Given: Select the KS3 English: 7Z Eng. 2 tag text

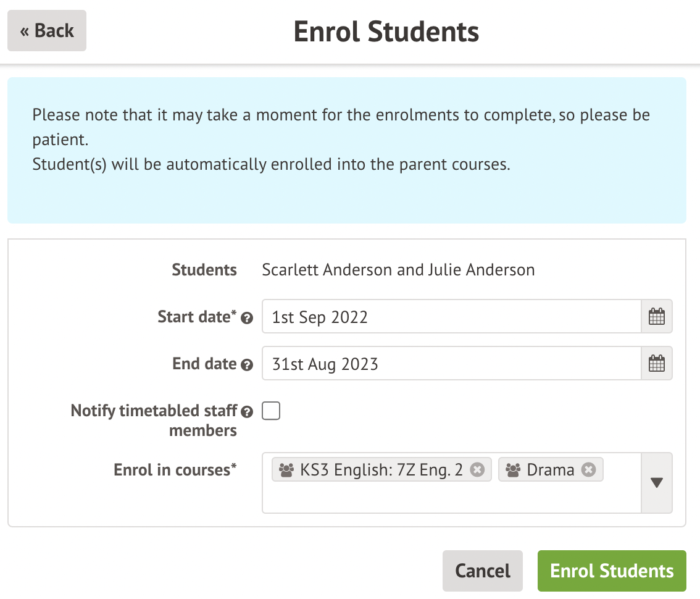Looking at the screenshot, I should [381, 470].
